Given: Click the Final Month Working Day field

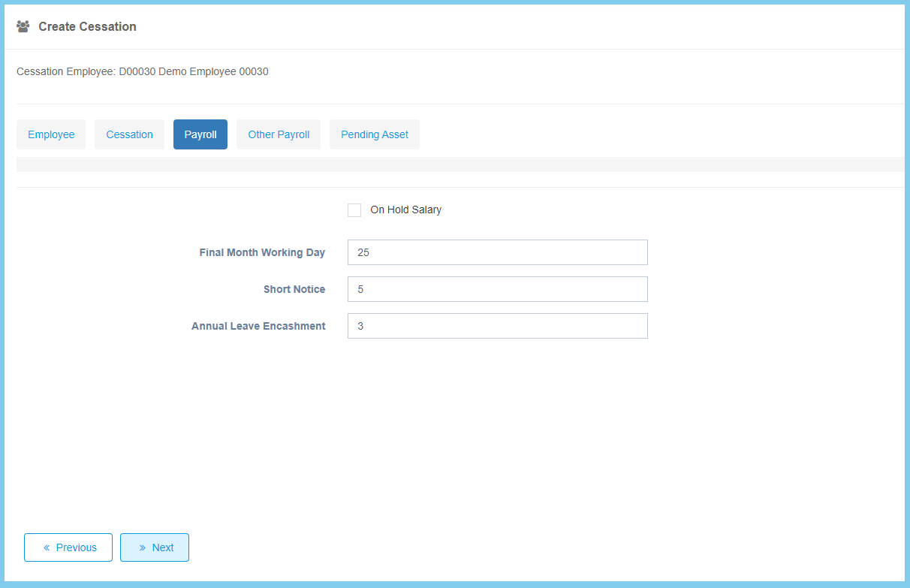Looking at the screenshot, I should tap(497, 252).
